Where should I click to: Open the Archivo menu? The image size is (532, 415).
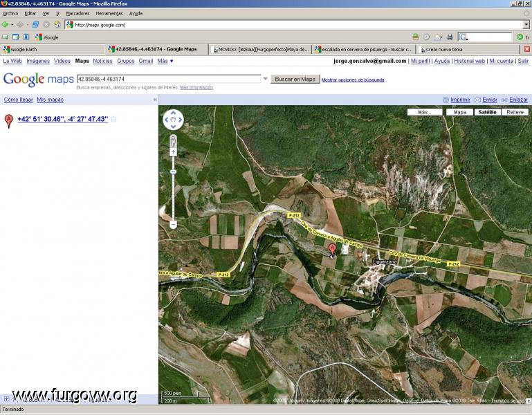point(10,14)
